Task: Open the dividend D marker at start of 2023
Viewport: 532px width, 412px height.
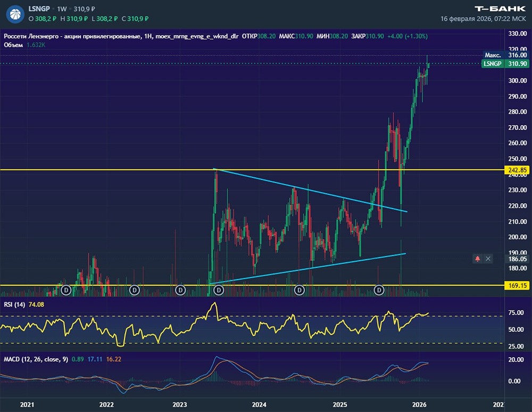Action: coord(180,290)
